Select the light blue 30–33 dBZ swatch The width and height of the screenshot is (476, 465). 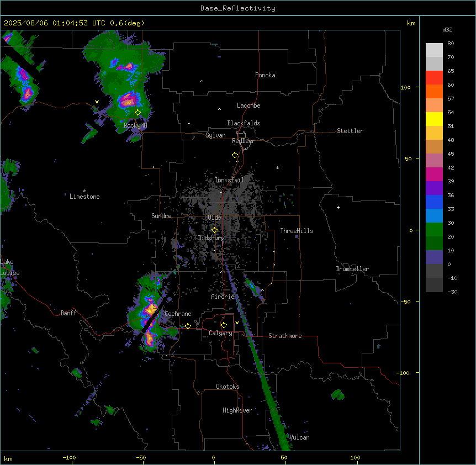(434, 216)
